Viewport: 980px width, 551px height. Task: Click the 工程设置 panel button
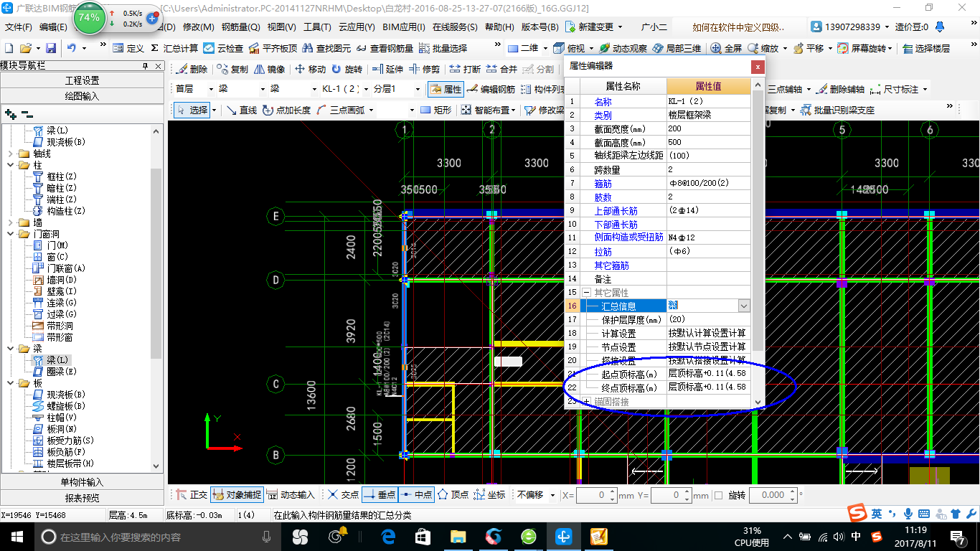click(x=82, y=80)
